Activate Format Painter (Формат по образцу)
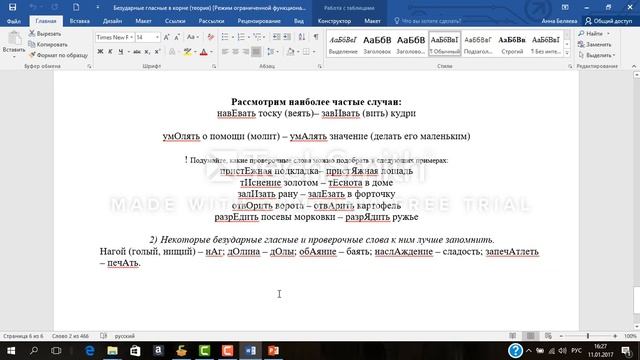640x360 pixels. click(58, 55)
